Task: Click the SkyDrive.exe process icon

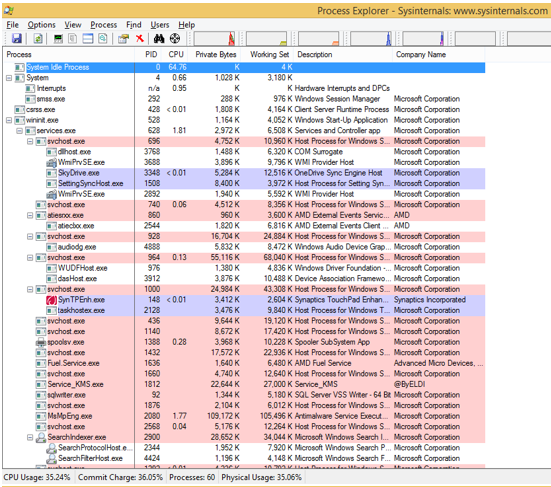Action: (x=51, y=173)
